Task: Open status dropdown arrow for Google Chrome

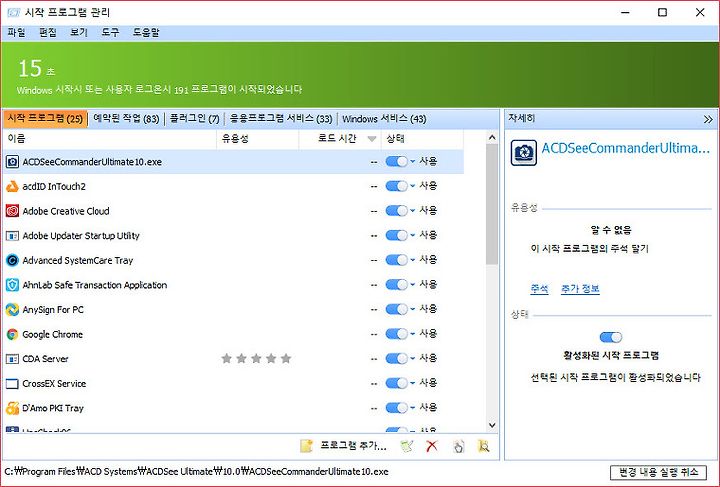Action: tap(412, 334)
